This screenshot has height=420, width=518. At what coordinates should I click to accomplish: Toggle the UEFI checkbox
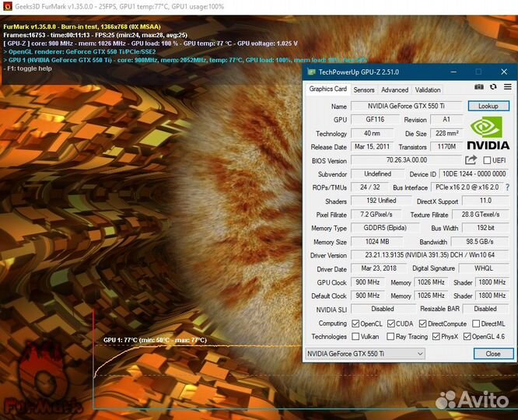487,160
